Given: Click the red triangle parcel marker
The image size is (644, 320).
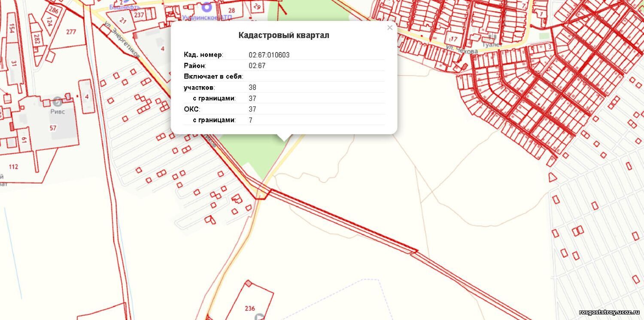Looking at the screenshot, I should [553, 177].
